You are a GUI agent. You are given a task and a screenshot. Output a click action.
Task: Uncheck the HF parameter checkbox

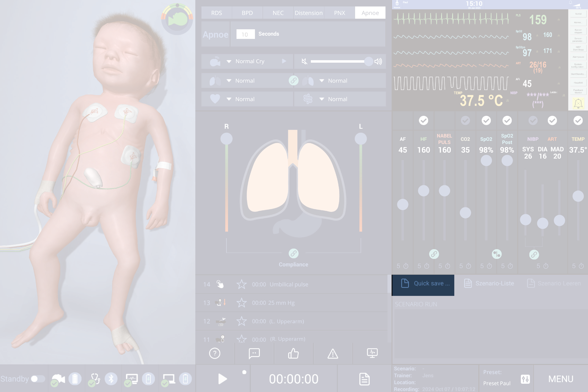click(x=423, y=121)
